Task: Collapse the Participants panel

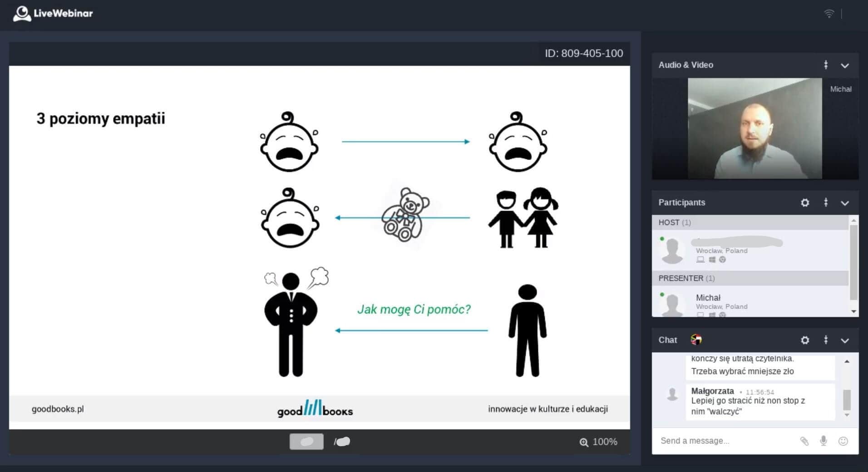Action: point(845,203)
